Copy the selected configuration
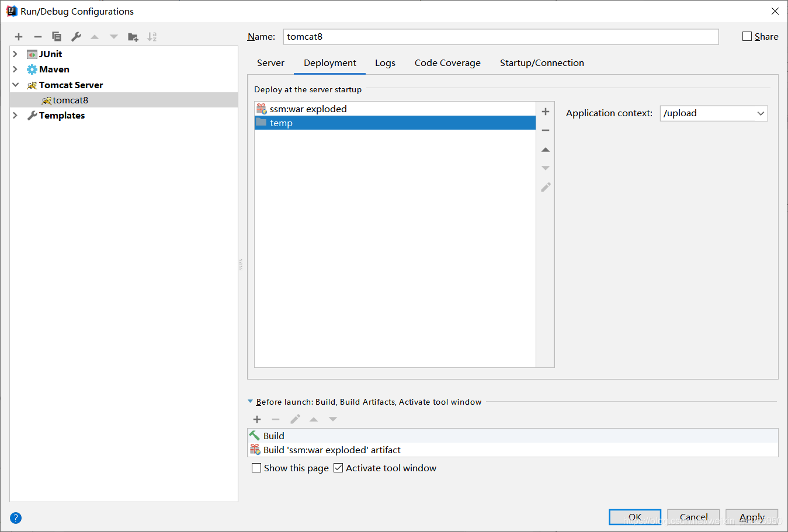The image size is (788, 532). point(57,37)
